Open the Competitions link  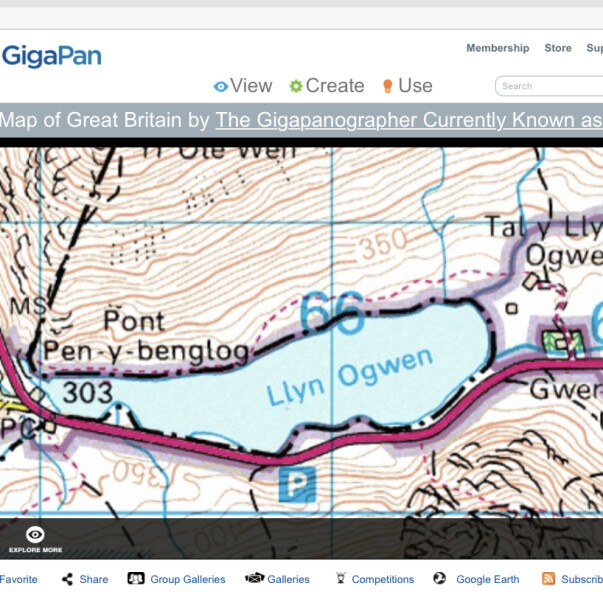[x=383, y=579]
